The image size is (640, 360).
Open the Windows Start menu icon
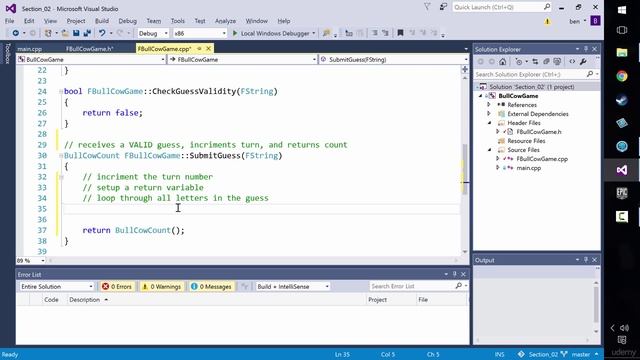(x=622, y=10)
